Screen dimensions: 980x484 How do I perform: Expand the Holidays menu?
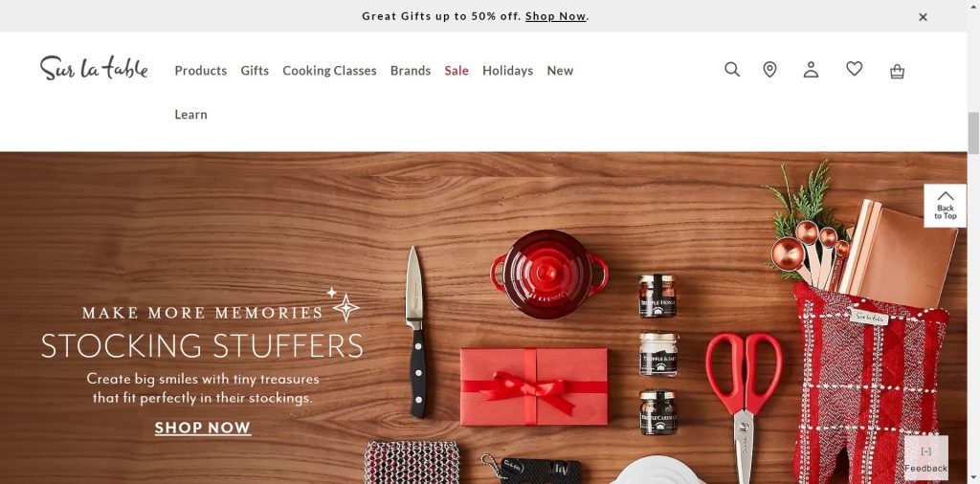coord(507,71)
